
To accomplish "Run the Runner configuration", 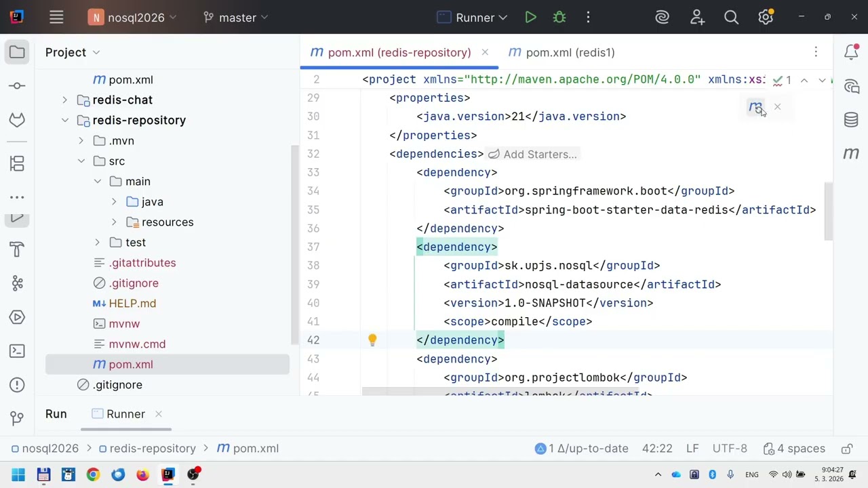I will click(531, 18).
